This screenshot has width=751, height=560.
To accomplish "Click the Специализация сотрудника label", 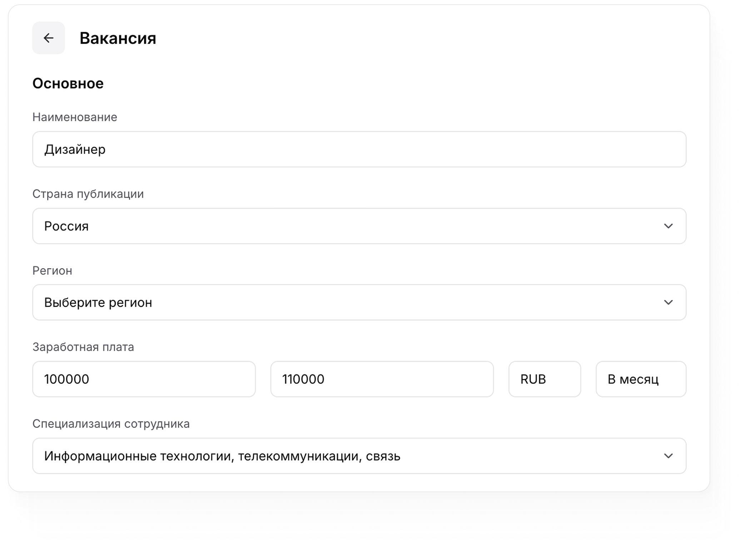I will pyautogui.click(x=111, y=424).
